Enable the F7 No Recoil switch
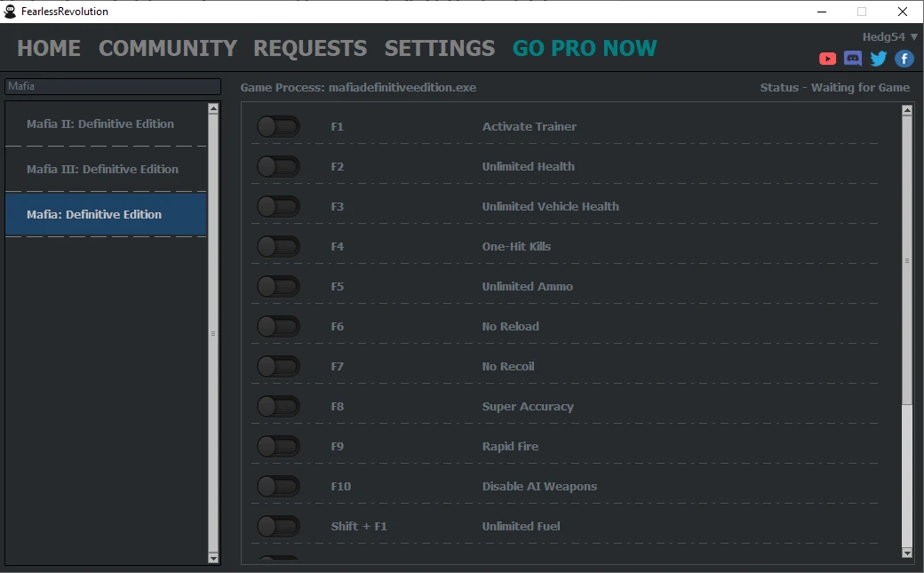This screenshot has width=924, height=573. pyautogui.click(x=279, y=367)
